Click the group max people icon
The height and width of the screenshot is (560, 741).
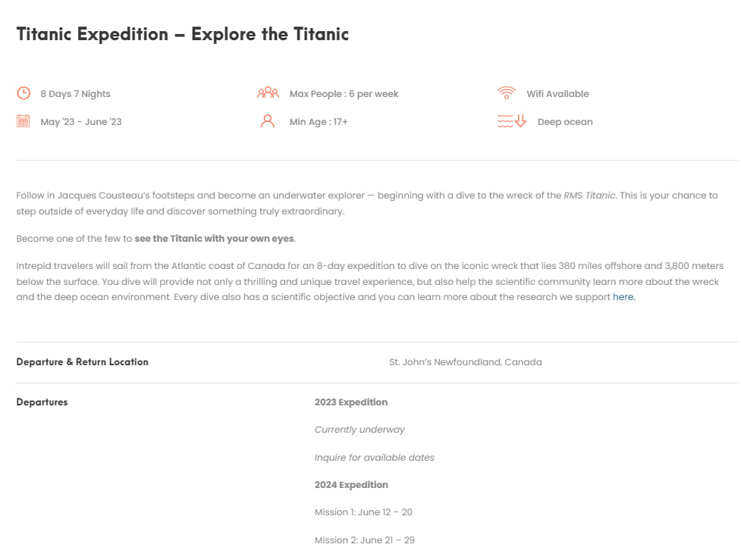click(x=268, y=93)
